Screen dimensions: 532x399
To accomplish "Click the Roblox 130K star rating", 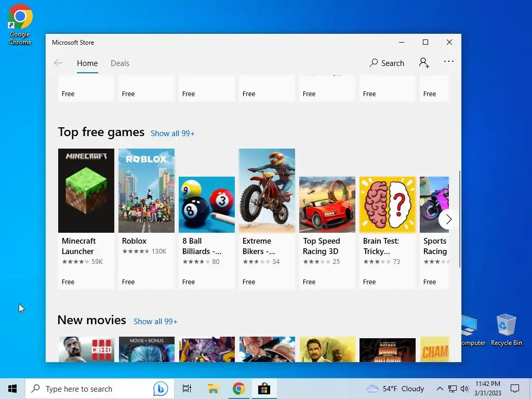I will [x=144, y=251].
